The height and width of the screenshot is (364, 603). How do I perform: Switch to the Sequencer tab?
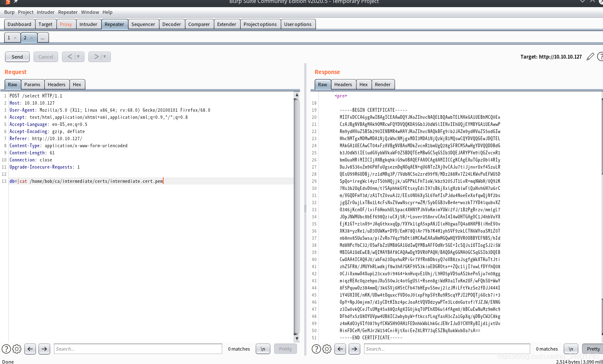pyautogui.click(x=143, y=24)
